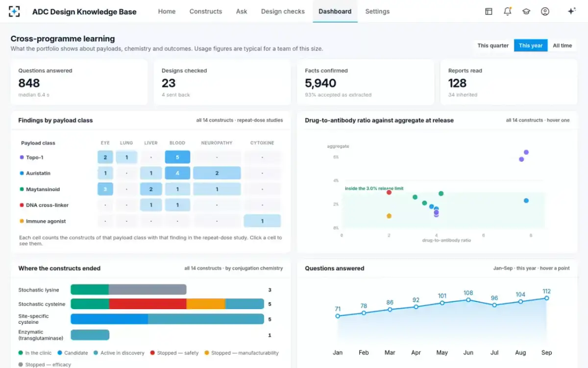Click the Sep data point labelled 112
Viewport: 588px width, 368px height.
tap(547, 298)
